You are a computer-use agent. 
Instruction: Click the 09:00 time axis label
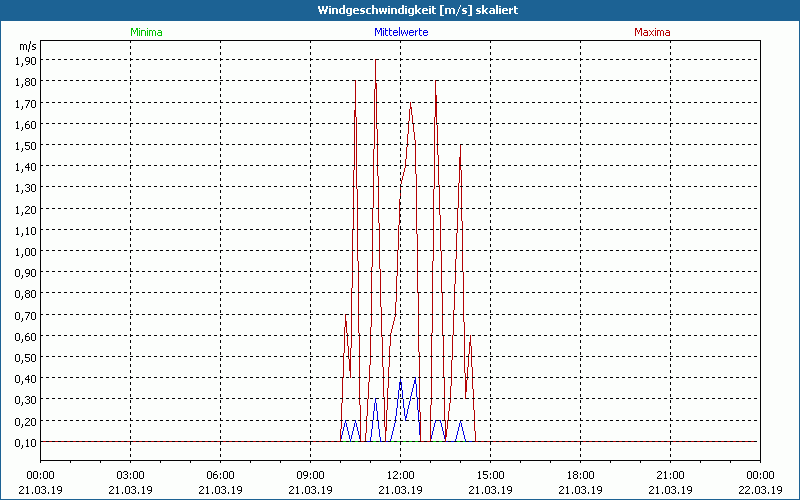pyautogui.click(x=311, y=475)
